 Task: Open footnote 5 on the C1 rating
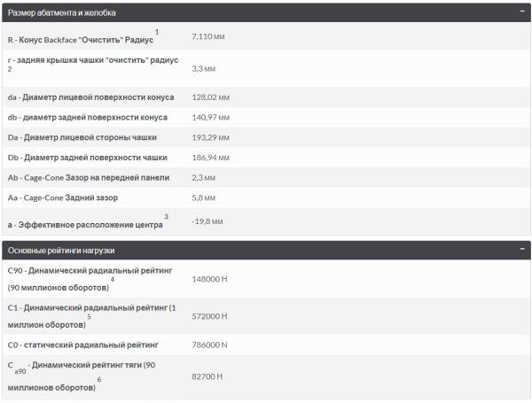coord(88,315)
